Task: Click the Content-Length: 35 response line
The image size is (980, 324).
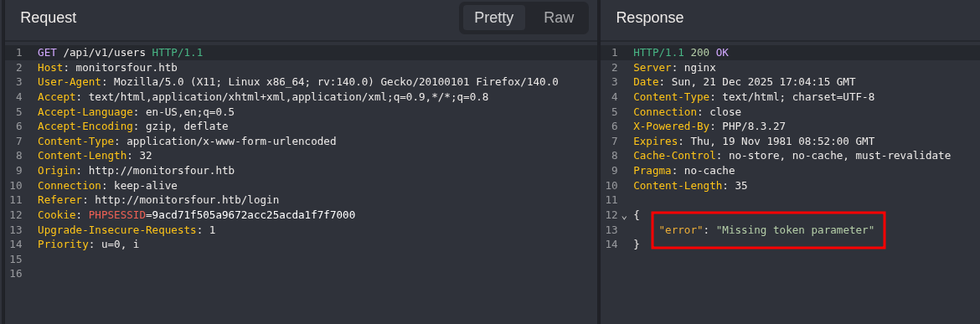Action: coord(690,185)
